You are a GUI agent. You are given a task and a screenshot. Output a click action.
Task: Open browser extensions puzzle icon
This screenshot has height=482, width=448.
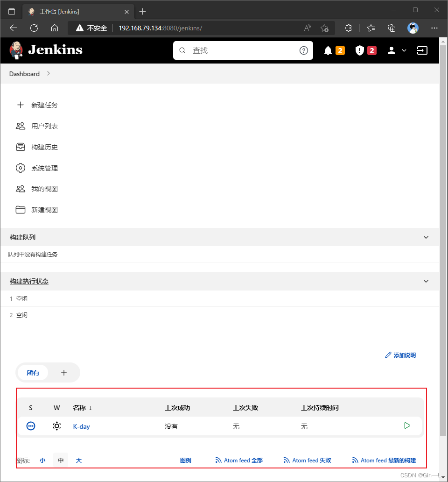pyautogui.click(x=348, y=28)
